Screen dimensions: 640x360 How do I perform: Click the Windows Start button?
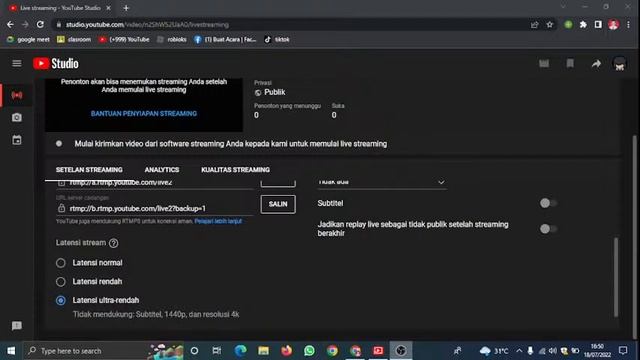[x=11, y=351]
